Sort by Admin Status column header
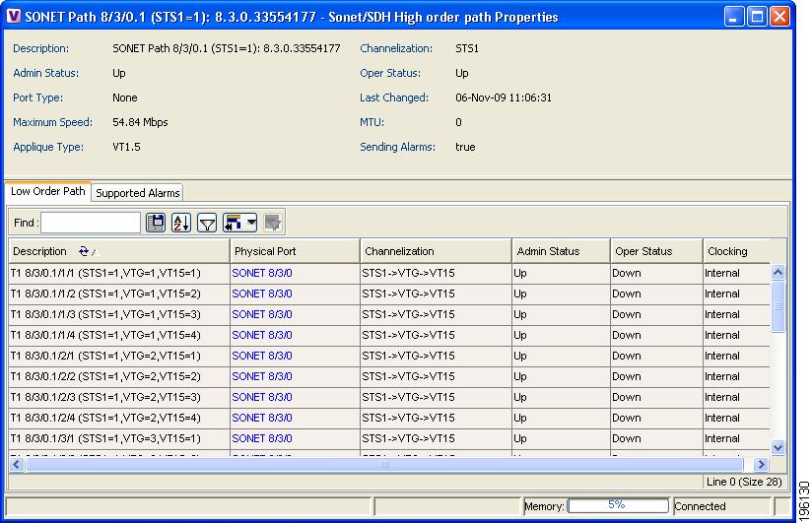The height and width of the screenshot is (523, 812). 562,251
